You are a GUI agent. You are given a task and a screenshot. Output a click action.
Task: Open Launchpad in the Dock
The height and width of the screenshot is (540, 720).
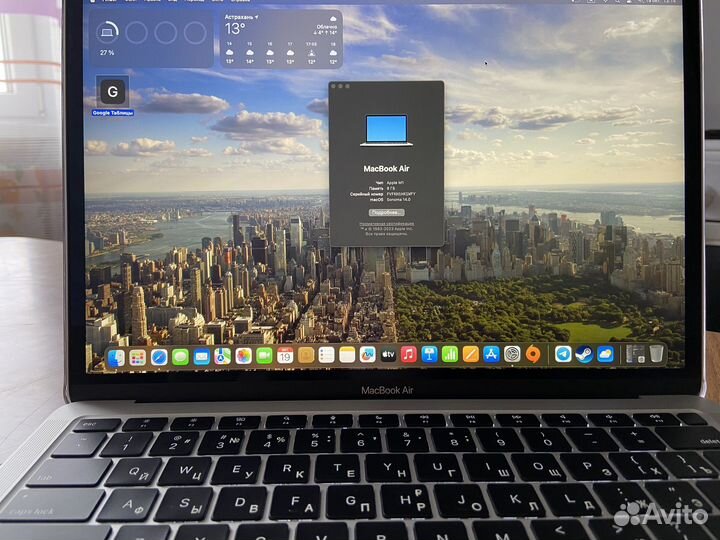click(x=137, y=358)
